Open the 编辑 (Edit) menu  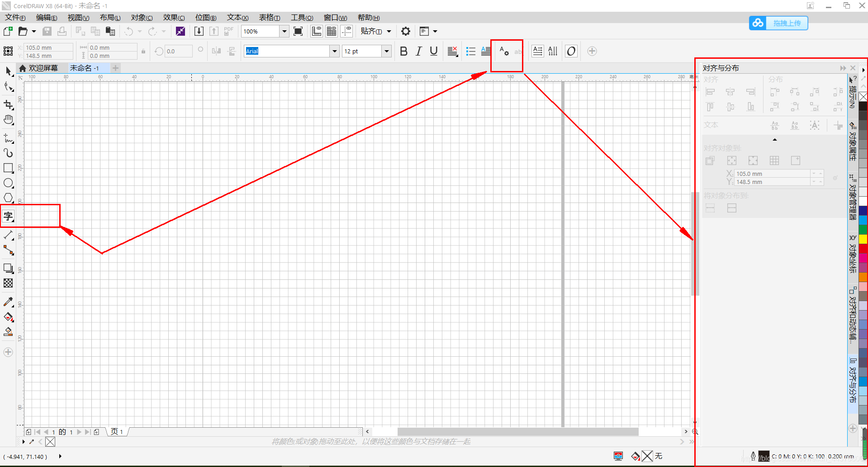(x=47, y=17)
